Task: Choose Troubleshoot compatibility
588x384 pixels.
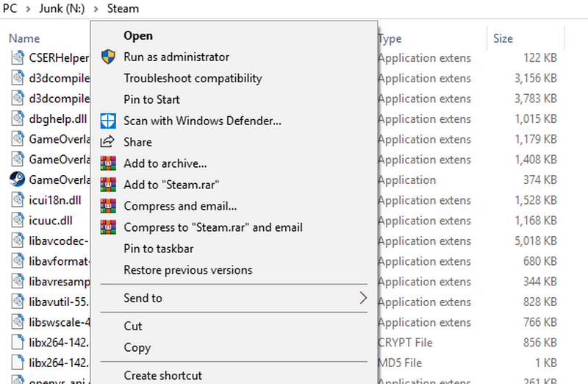Action: click(234, 78)
